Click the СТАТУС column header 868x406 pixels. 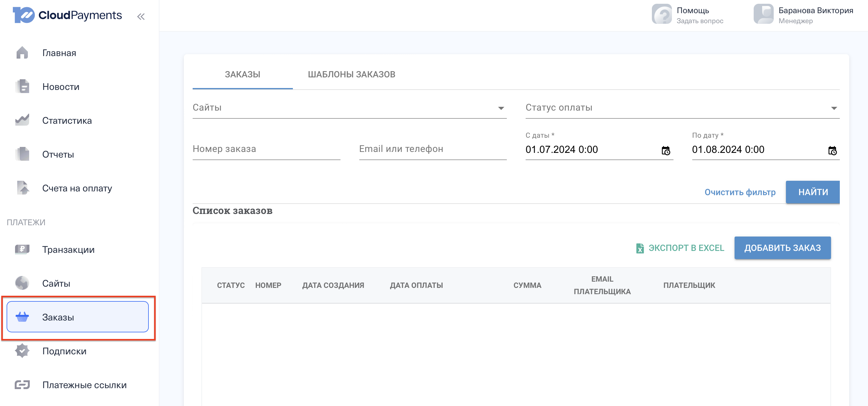point(231,285)
